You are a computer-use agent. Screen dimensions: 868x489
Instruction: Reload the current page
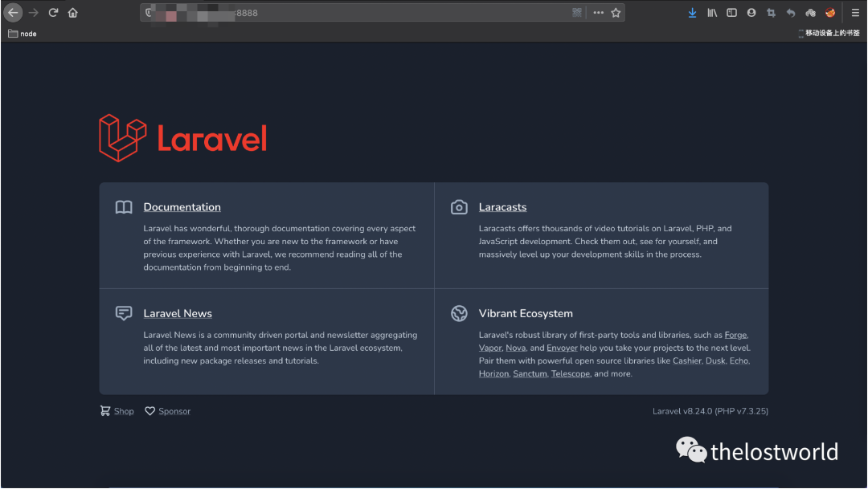(x=53, y=13)
